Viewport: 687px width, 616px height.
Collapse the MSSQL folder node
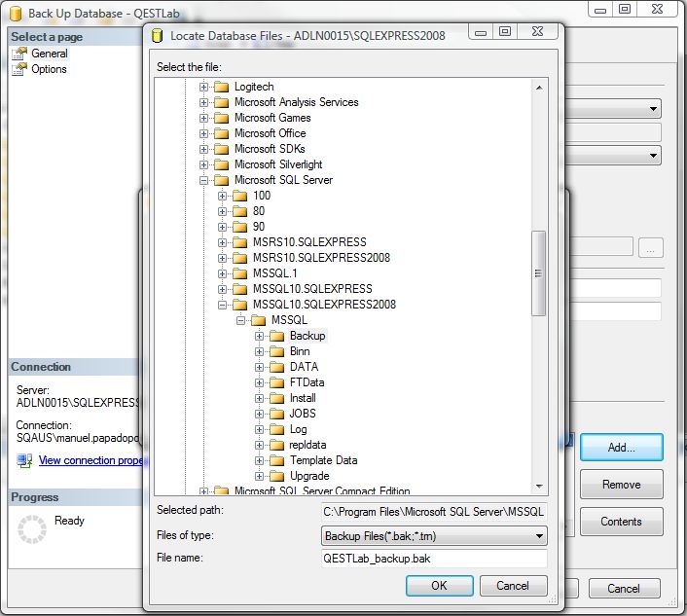click(241, 320)
